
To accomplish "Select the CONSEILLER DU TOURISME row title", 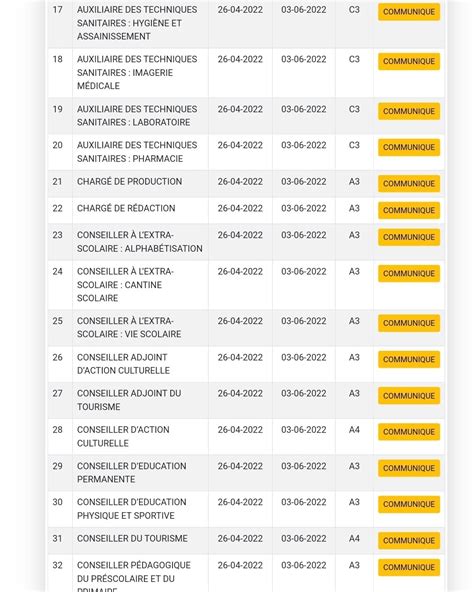I will point(132,538).
